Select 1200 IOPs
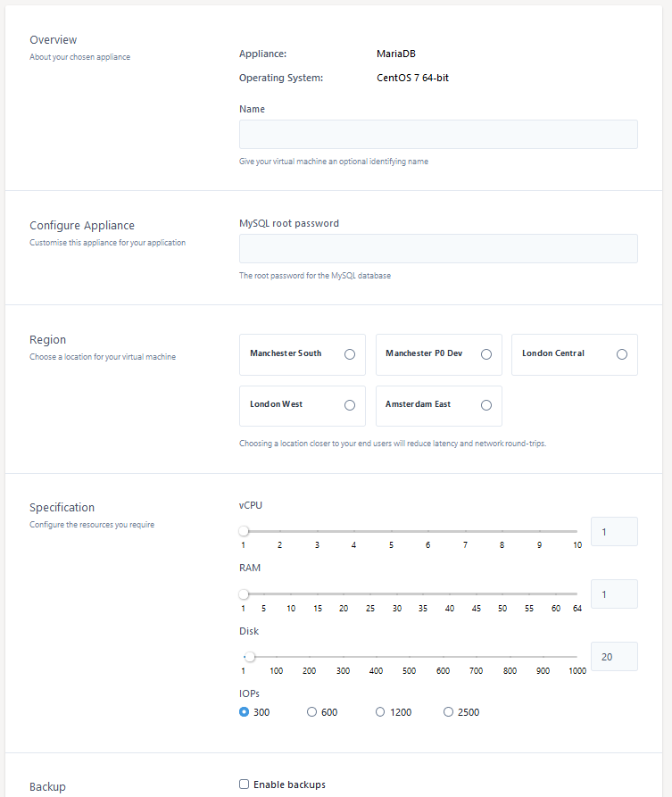This screenshot has height=797, width=672. (x=379, y=710)
